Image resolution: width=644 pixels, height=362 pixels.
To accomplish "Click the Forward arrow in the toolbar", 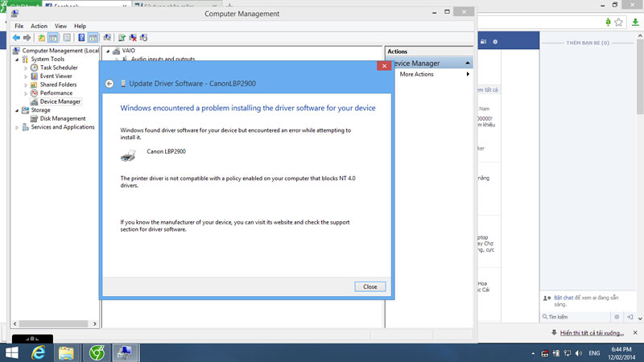I will 27,38.
